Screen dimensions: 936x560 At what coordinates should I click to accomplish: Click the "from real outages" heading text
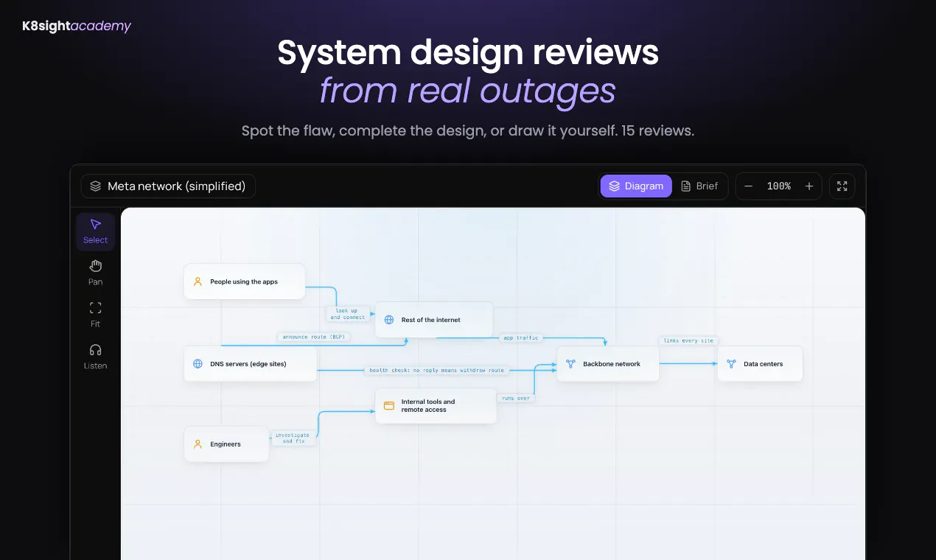coord(468,91)
